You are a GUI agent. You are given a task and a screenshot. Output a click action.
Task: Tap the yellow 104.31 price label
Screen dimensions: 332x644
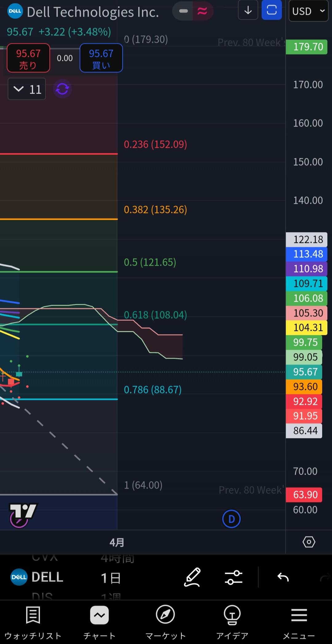pyautogui.click(x=306, y=328)
